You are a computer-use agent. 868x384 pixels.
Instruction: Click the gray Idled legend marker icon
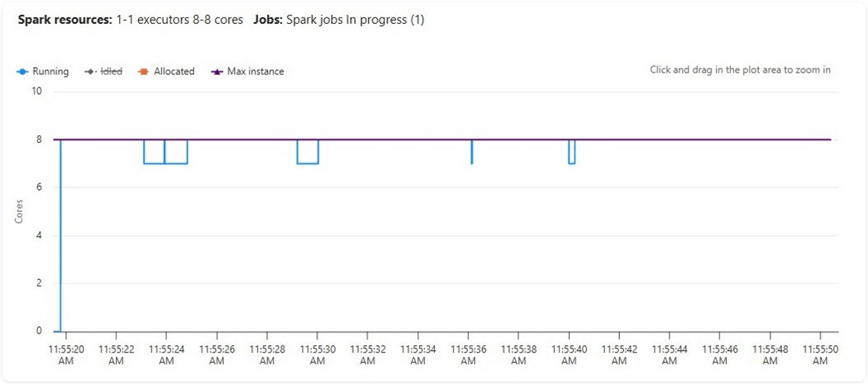(x=90, y=72)
